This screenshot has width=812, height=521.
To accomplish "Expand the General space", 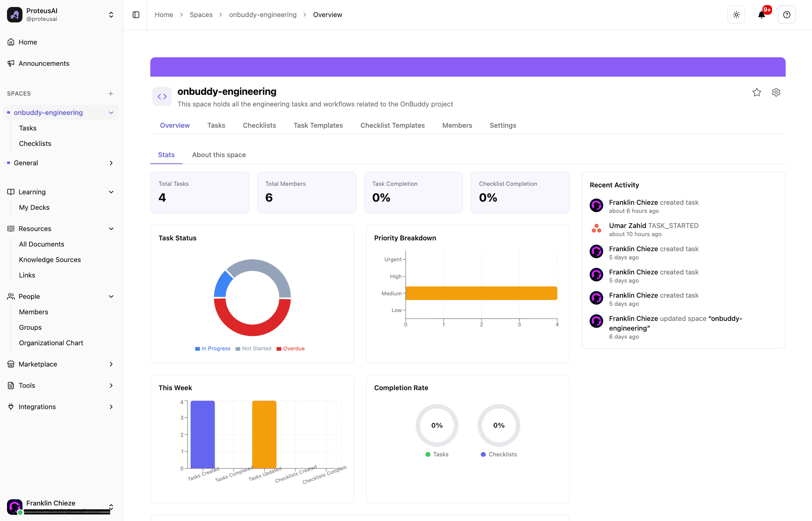I will pyautogui.click(x=111, y=163).
